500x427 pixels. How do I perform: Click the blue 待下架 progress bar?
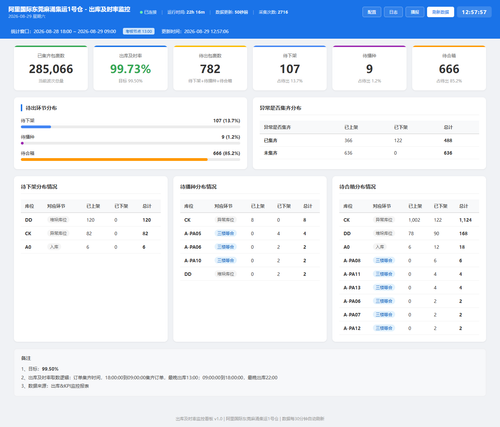point(36,127)
